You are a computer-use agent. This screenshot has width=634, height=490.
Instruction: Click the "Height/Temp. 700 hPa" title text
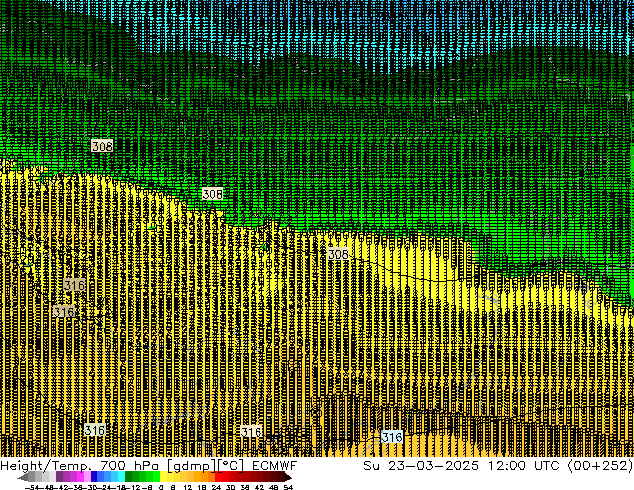coord(80,466)
